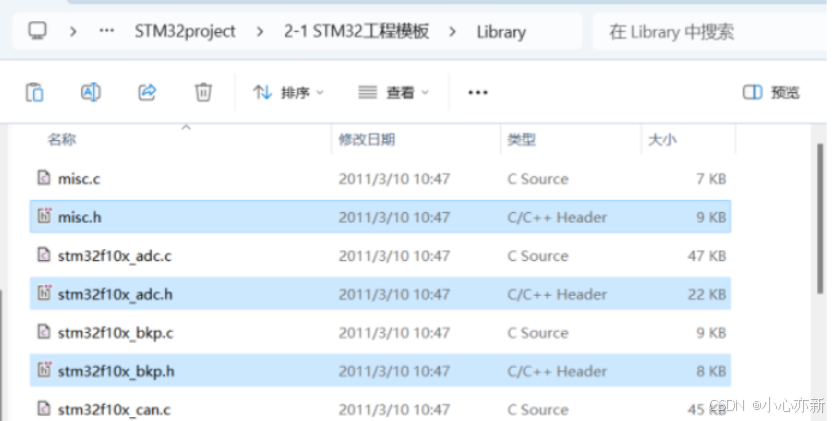Show hidden breadcrumb folders via ellipsis
837x421 pixels.
107,31
